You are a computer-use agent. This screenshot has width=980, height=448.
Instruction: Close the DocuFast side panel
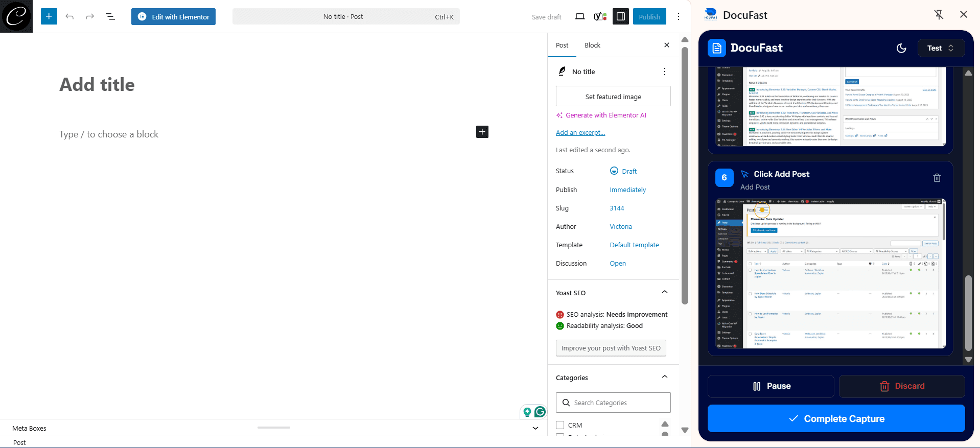click(964, 14)
